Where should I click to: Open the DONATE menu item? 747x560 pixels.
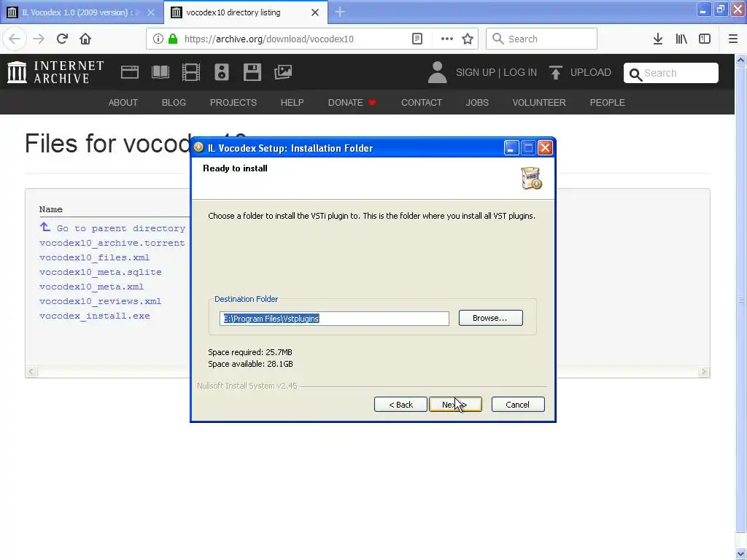352,102
